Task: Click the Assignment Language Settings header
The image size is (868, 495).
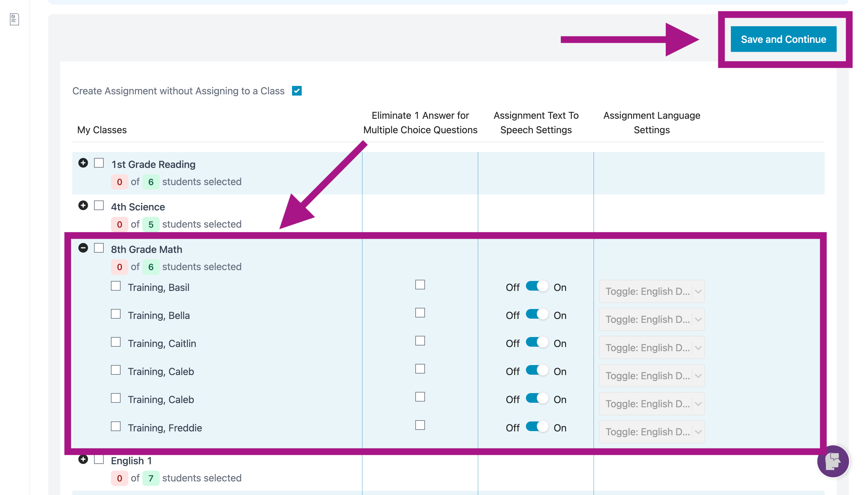Action: click(x=652, y=122)
